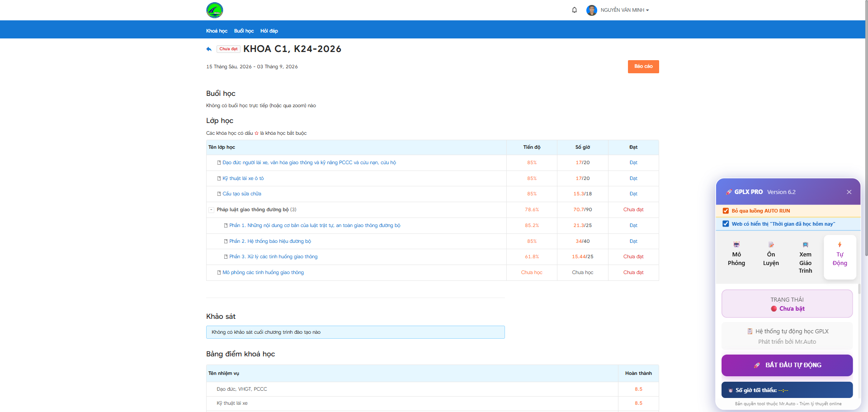Click the 70.7/90 hours cell
Screen dimensions: 868x412
(582, 210)
